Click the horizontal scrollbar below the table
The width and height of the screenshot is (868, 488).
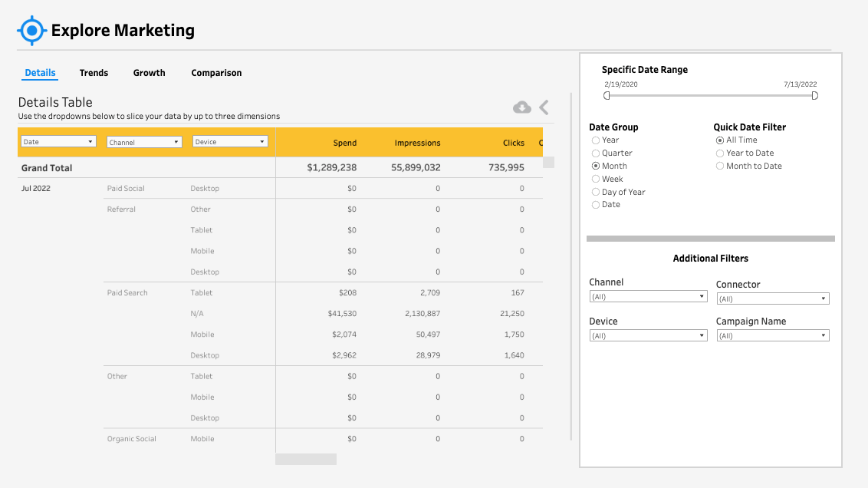click(305, 459)
